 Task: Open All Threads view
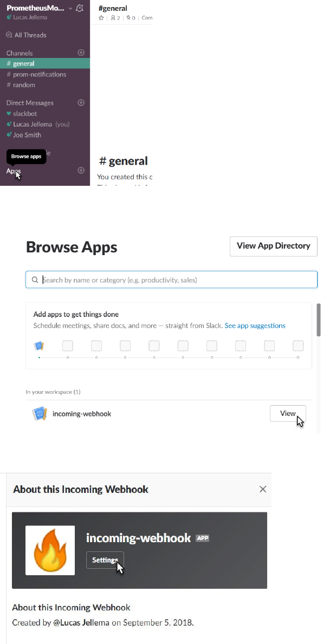click(30, 35)
